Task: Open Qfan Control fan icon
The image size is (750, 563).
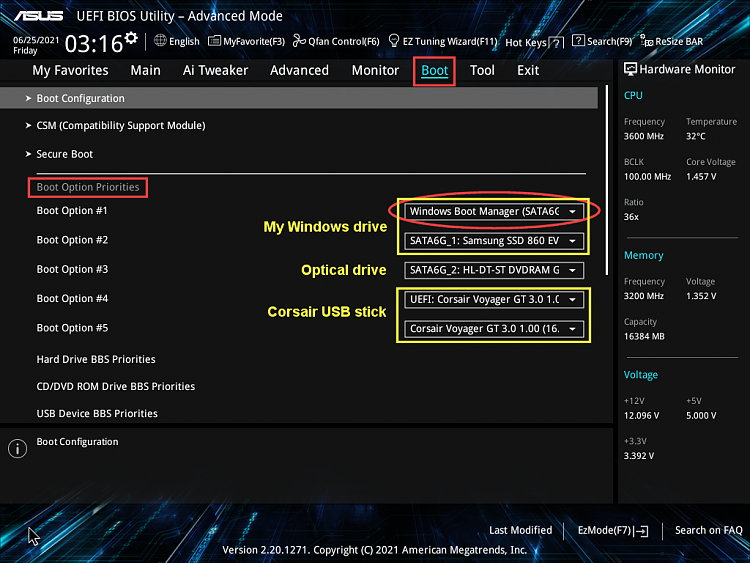Action: pyautogui.click(x=299, y=41)
